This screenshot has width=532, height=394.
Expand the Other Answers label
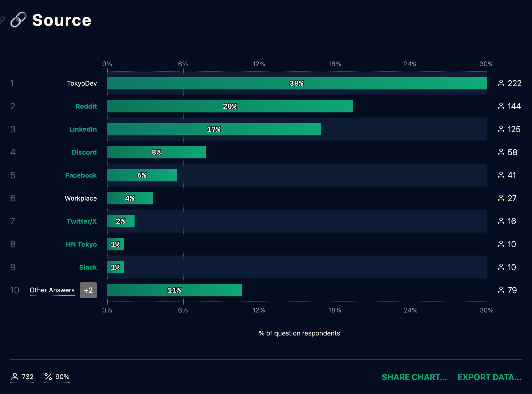(x=52, y=290)
